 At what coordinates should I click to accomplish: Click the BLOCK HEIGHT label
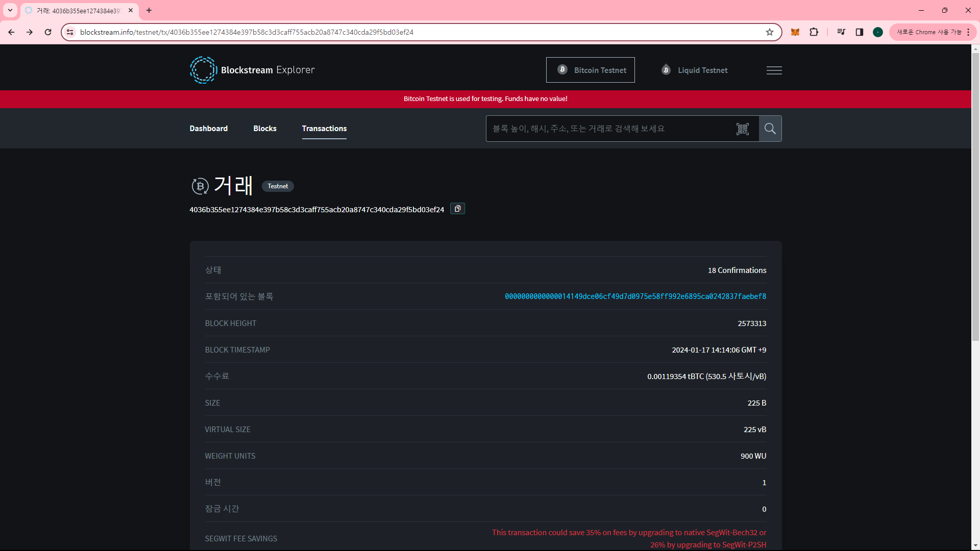click(x=231, y=323)
